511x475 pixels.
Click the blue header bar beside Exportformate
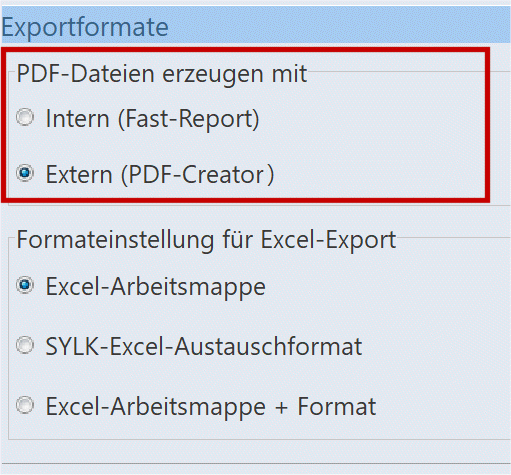click(339, 25)
